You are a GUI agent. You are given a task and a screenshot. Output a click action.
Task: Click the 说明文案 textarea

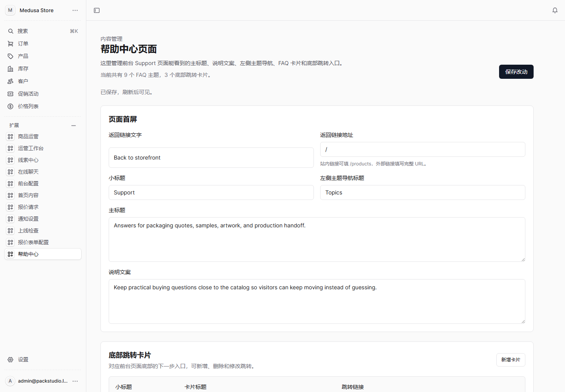click(x=317, y=301)
